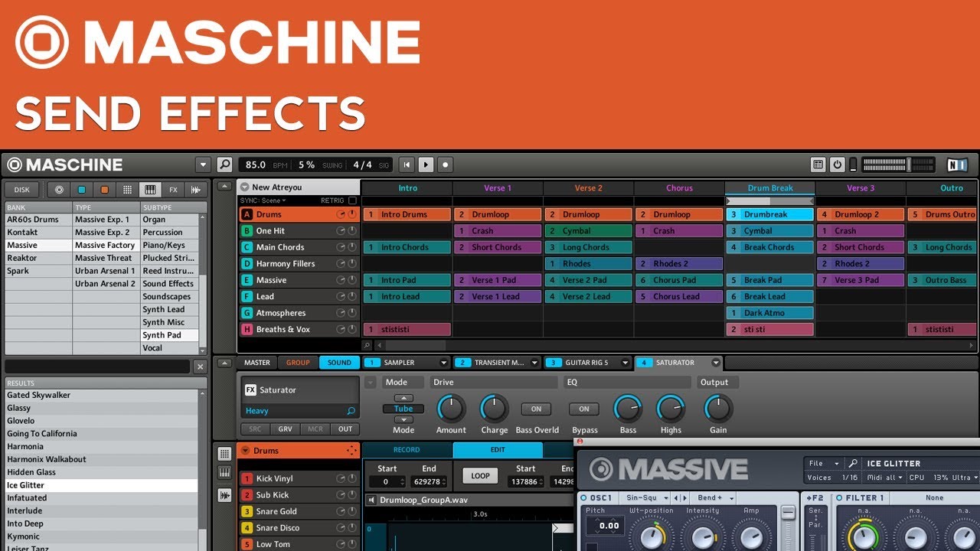Open the Maschine main menu dropdown arrow
The image size is (980, 551).
coord(203,165)
